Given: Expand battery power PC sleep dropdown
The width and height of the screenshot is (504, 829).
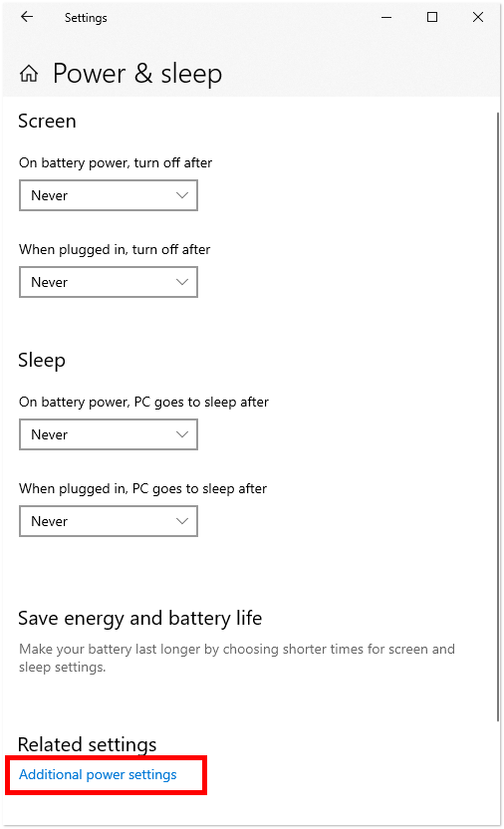Looking at the screenshot, I should tap(109, 434).
